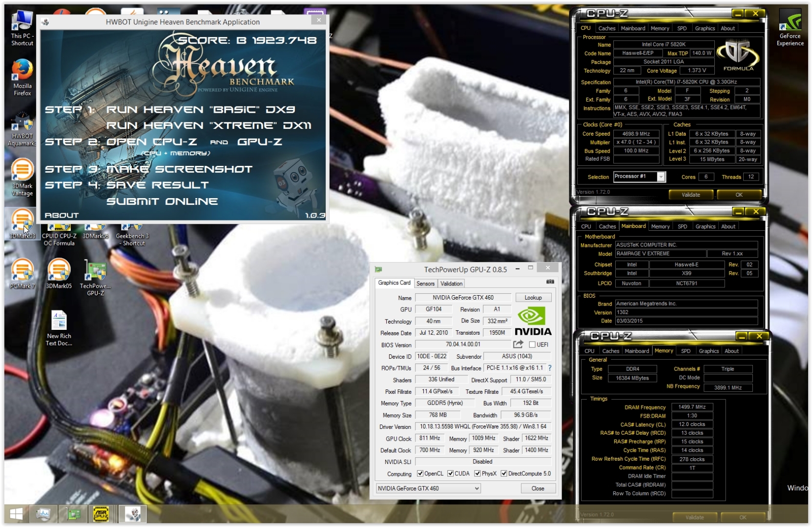Image resolution: width=812 pixels, height=527 pixels.
Task: Click Validate in top CPU-Z window
Action: tap(690, 195)
